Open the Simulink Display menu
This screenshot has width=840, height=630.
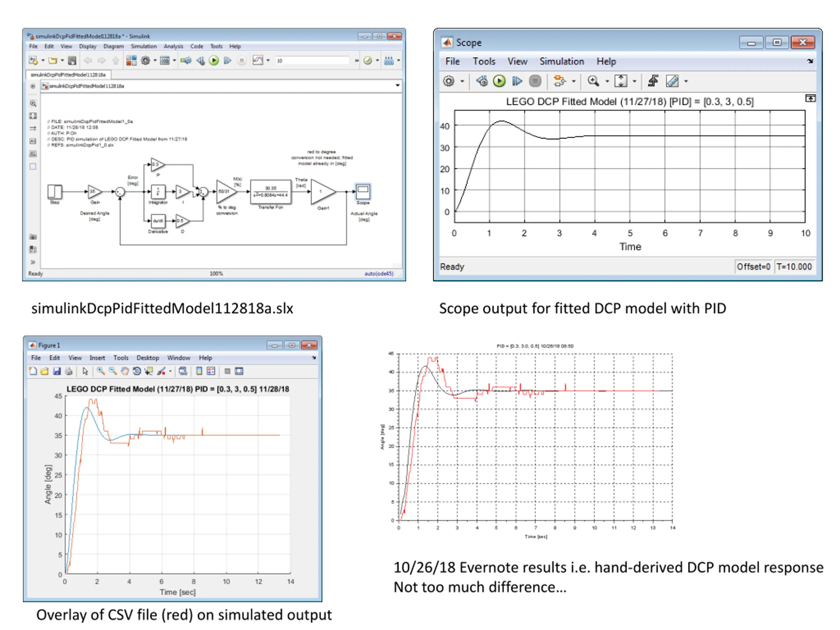click(88, 46)
